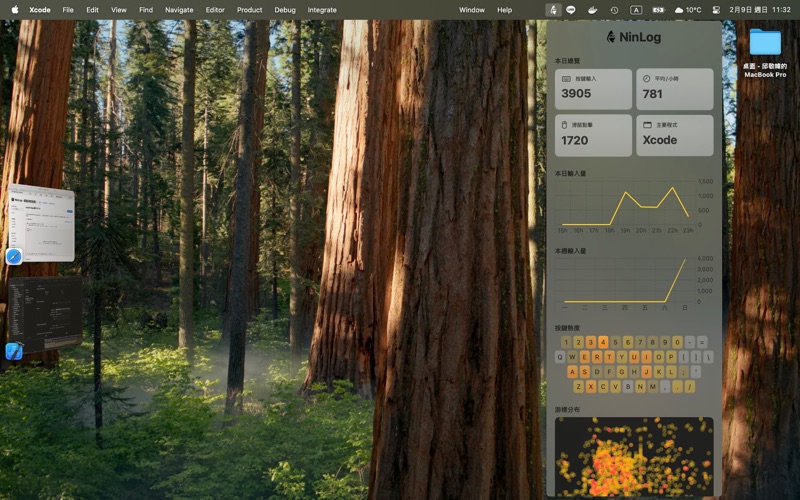The height and width of the screenshot is (500, 800).
Task: Open the Integrate menu
Action: (322, 10)
